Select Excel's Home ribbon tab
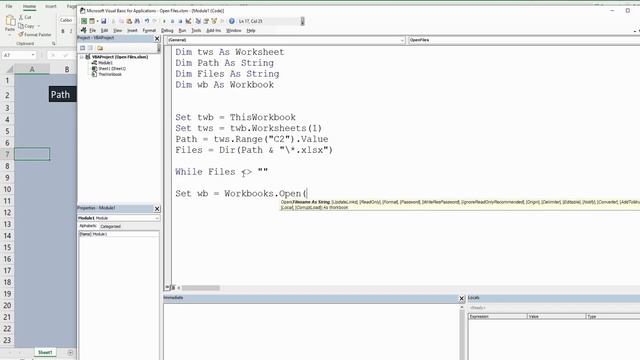This screenshot has height=360, width=640. 29,7
